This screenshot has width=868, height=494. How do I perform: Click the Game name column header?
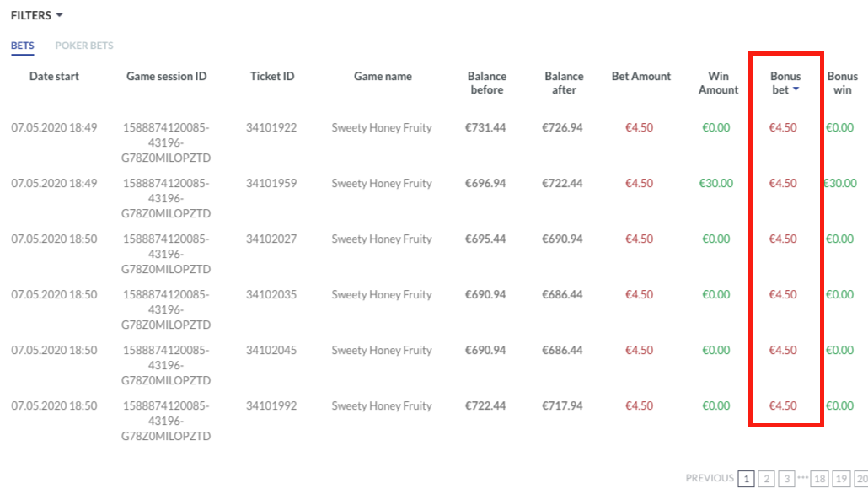pos(383,77)
